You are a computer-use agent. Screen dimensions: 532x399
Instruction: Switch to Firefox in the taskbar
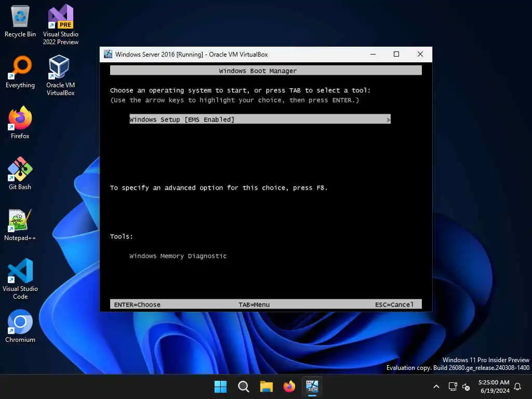point(289,387)
